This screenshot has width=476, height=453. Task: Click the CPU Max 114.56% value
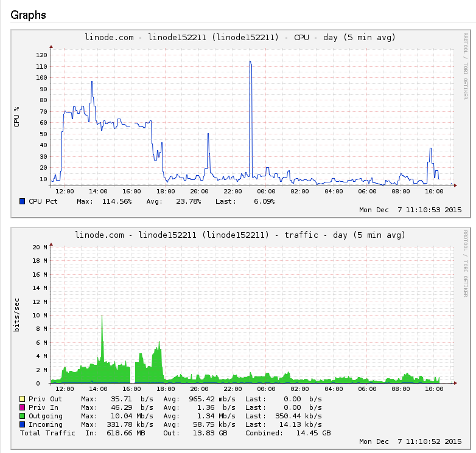point(116,201)
